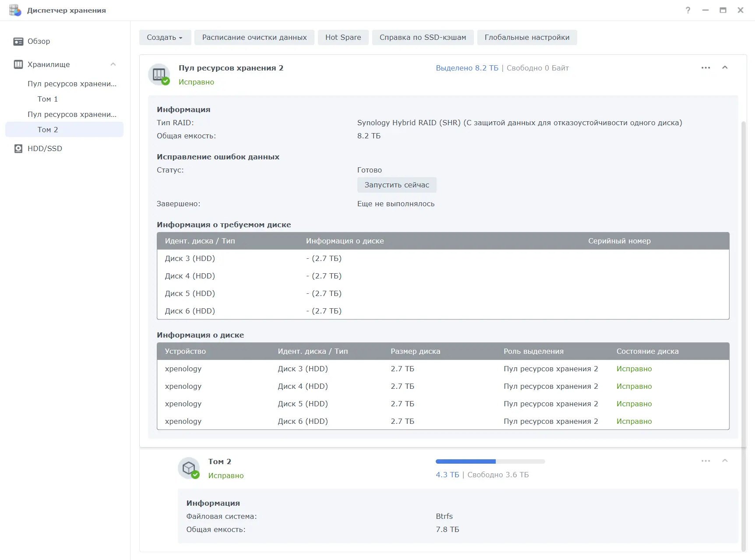755x560 pixels.
Task: Click the xpenology device cell for Диск 6
Action: point(183,421)
